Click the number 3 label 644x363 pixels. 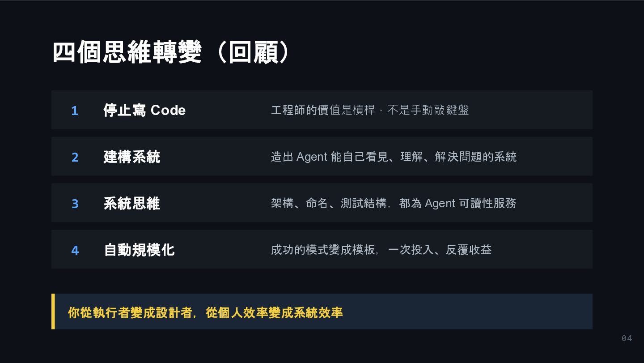(x=75, y=204)
